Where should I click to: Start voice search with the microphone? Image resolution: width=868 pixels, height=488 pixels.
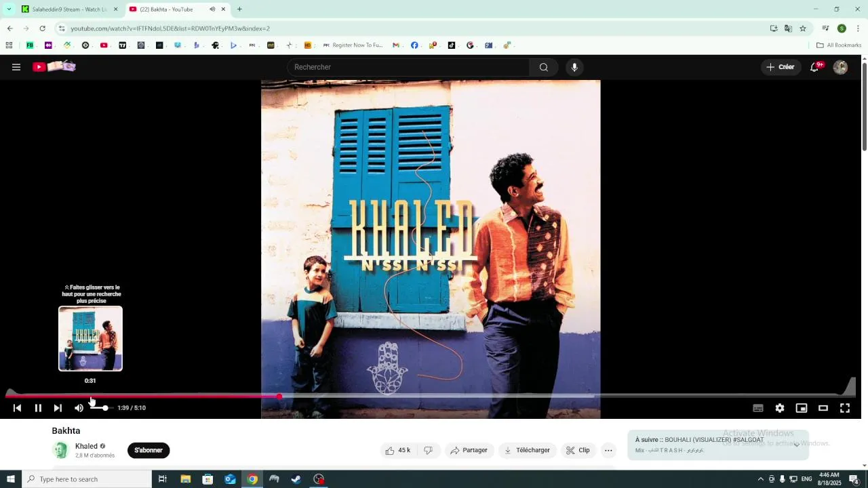coord(574,67)
